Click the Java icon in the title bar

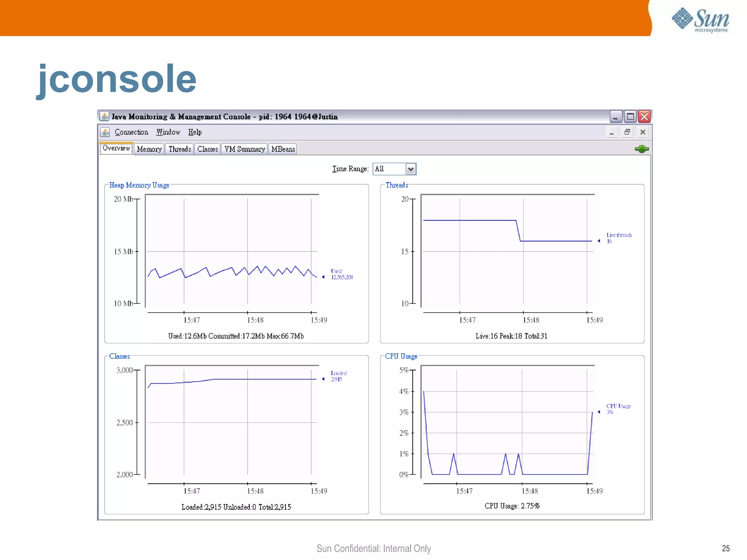point(104,116)
